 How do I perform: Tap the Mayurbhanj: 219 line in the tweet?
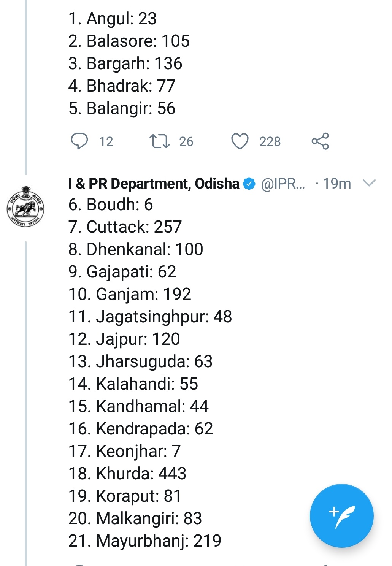pyautogui.click(x=145, y=541)
